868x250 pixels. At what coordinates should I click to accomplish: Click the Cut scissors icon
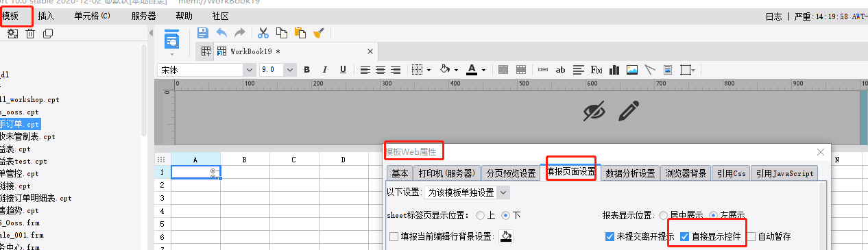[x=263, y=32]
